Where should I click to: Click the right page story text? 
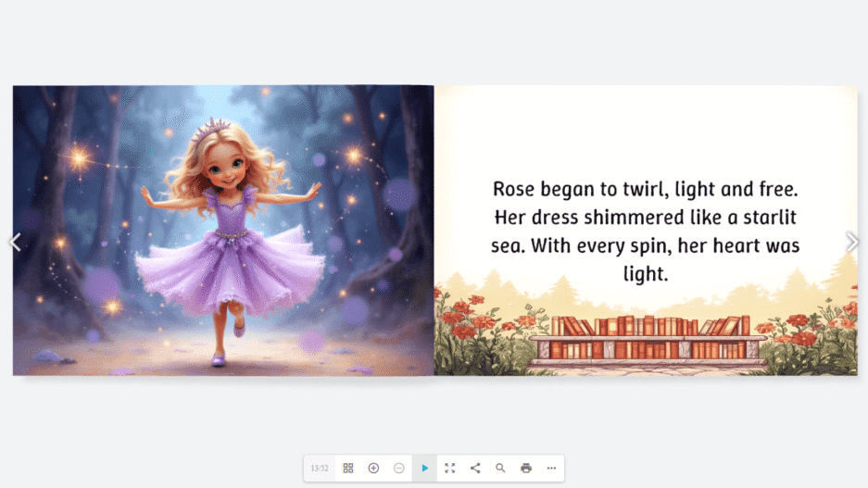(x=646, y=231)
